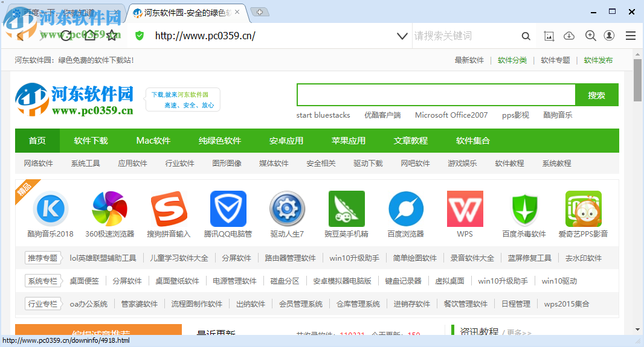Screen dimensions: 644x347
Task: Open the wps2015集合 topic link
Action: [x=567, y=304]
